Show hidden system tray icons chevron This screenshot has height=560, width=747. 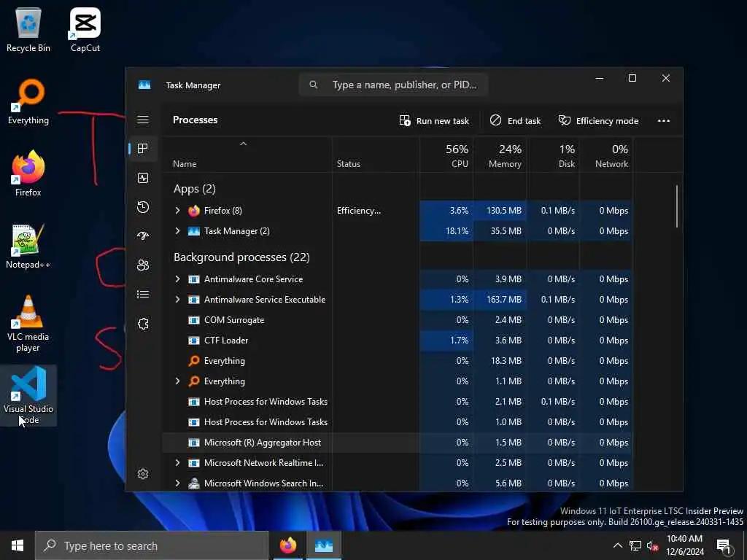pos(617,545)
